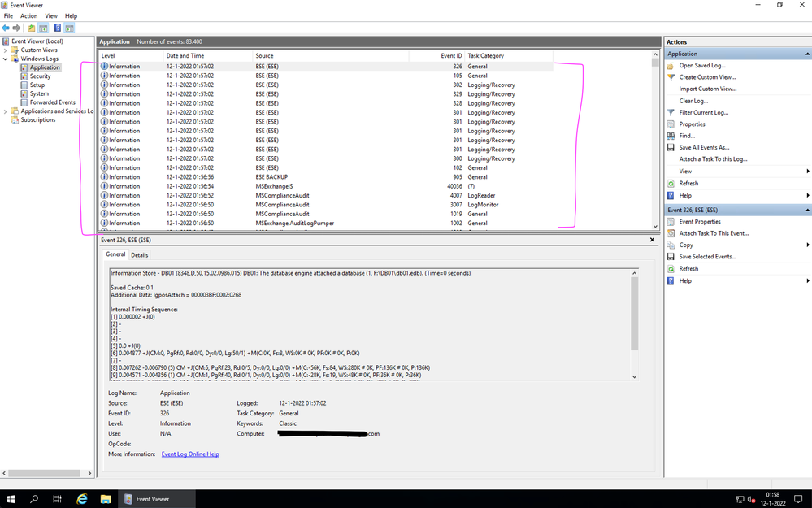The image size is (812, 508).
Task: Click the Create Custom View funnel icon
Action: pos(671,77)
